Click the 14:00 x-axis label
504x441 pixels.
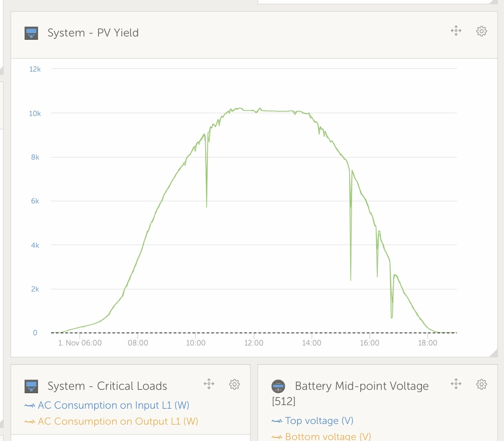tap(311, 343)
